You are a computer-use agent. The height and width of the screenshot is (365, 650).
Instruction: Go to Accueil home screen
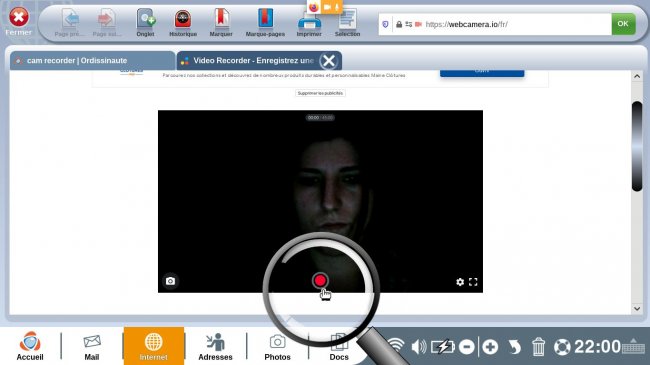30,346
